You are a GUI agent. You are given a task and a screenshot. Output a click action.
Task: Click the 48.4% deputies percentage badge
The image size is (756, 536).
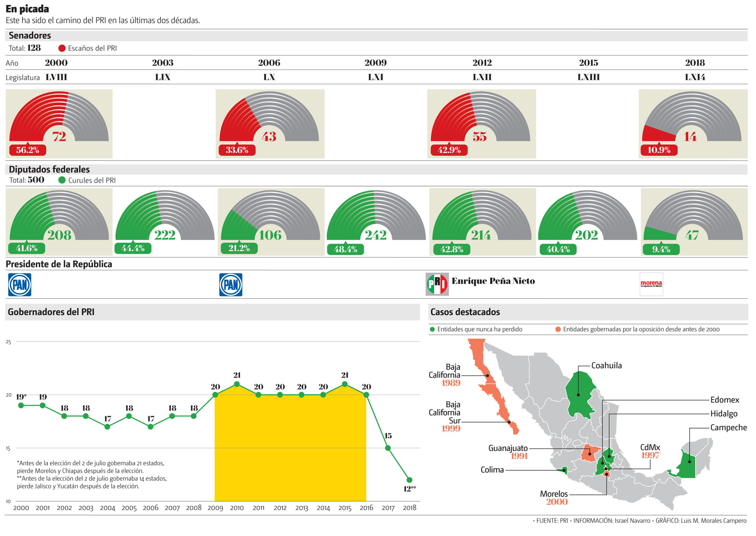click(x=345, y=249)
